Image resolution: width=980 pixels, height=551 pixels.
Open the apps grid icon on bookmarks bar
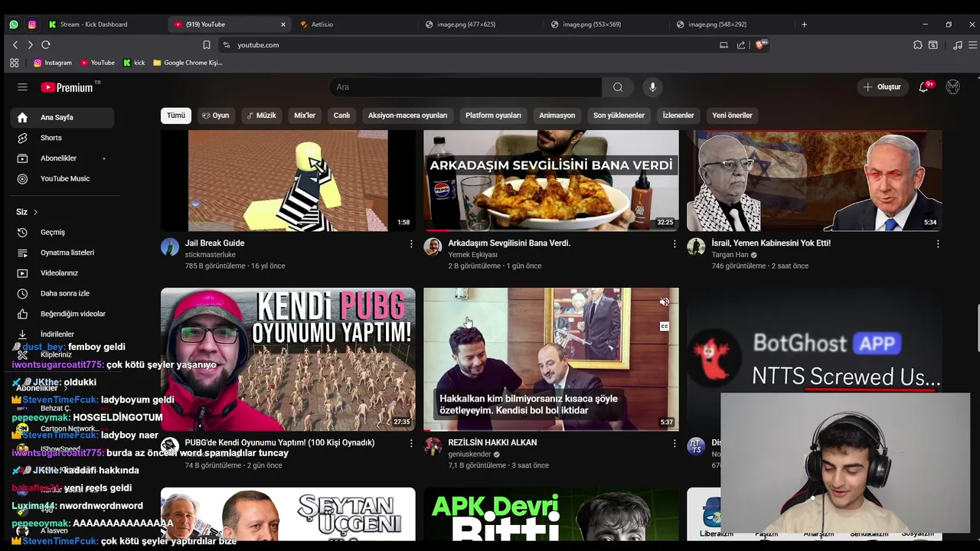(x=14, y=63)
